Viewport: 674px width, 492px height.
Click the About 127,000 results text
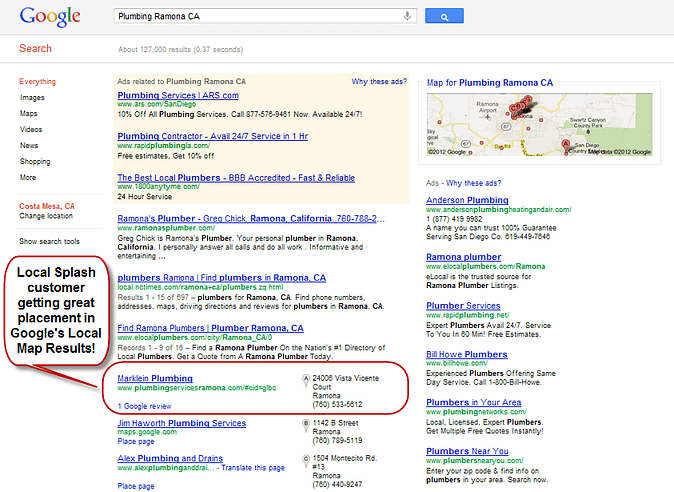tap(181, 49)
